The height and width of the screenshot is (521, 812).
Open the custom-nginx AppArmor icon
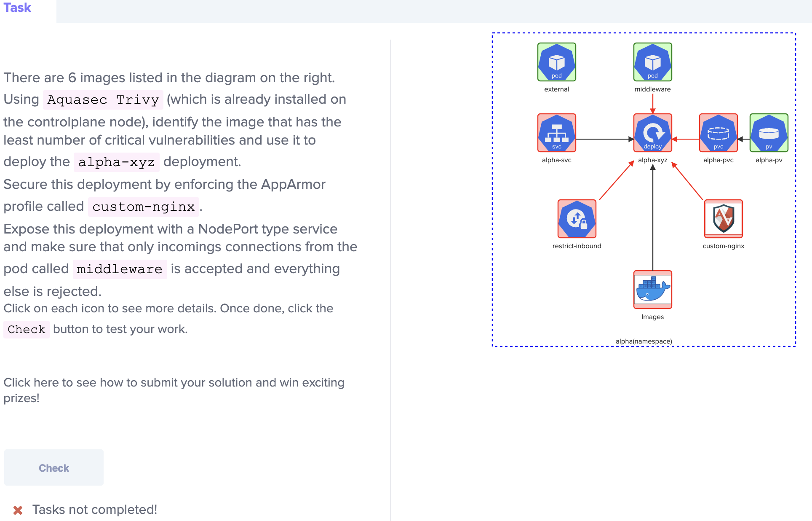click(723, 219)
